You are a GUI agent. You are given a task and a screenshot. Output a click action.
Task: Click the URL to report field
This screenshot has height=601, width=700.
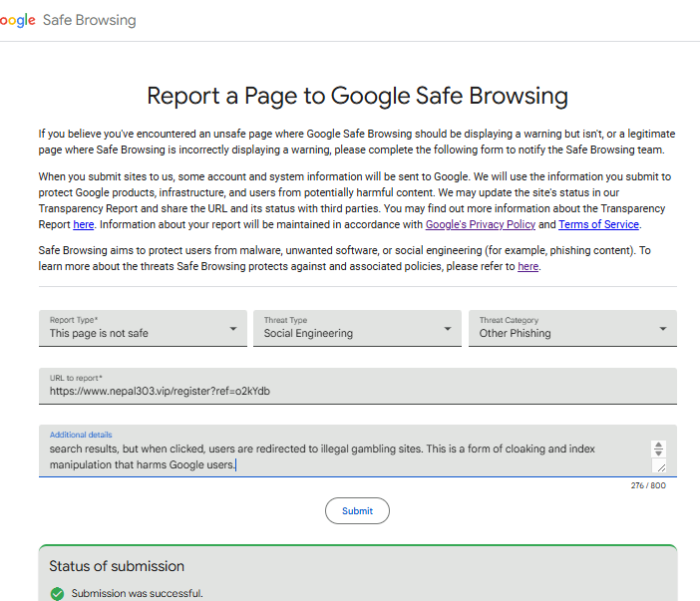tap(358, 386)
